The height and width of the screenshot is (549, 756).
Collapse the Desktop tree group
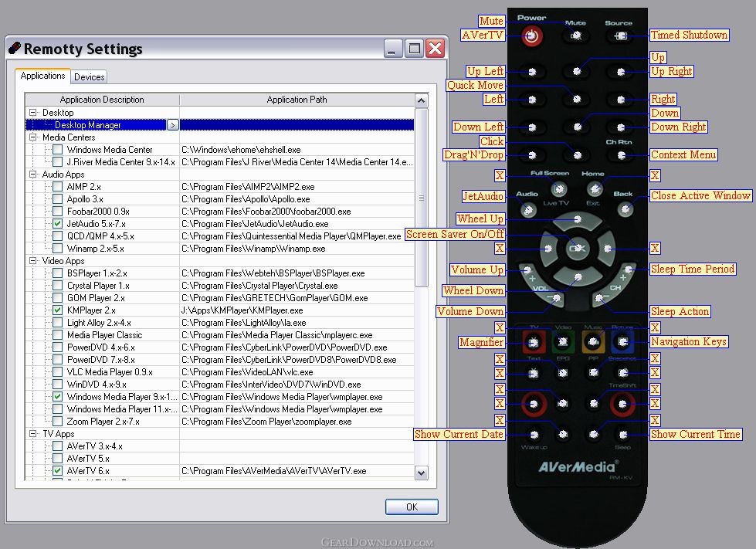(32, 112)
